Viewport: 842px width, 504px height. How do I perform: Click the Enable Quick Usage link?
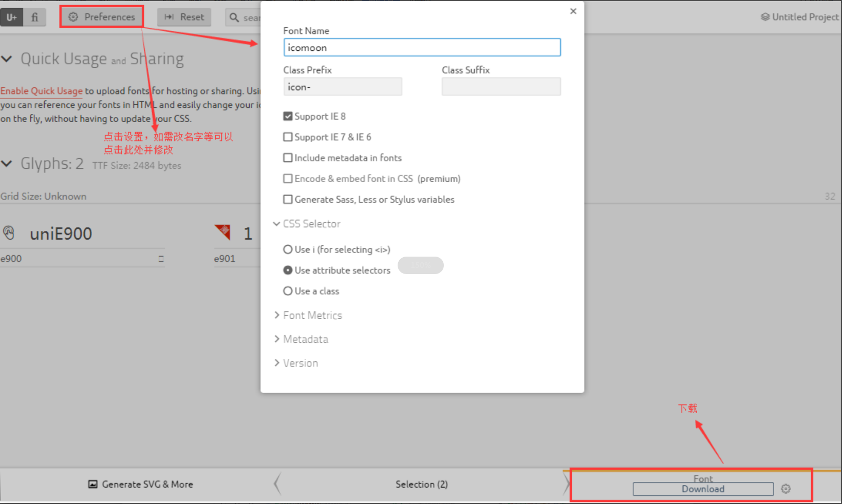[x=41, y=91]
